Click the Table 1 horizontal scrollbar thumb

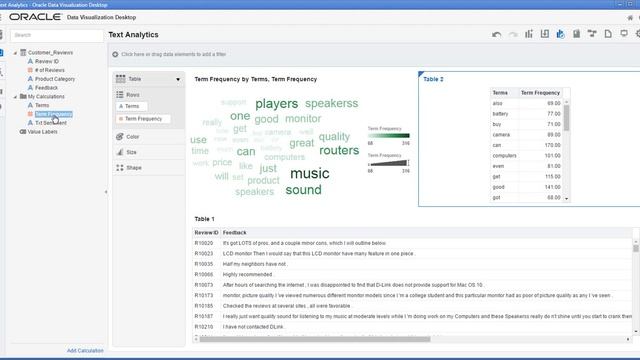pos(315,339)
